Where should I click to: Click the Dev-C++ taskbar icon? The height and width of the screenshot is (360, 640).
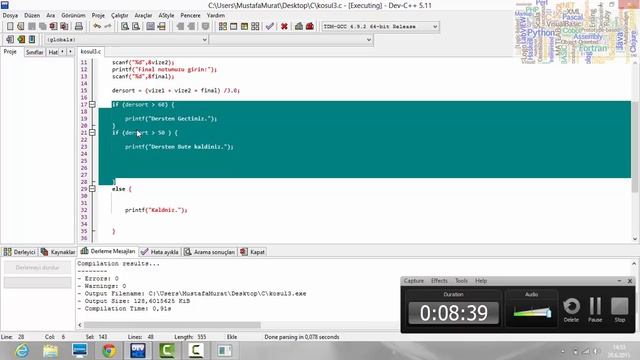138,351
